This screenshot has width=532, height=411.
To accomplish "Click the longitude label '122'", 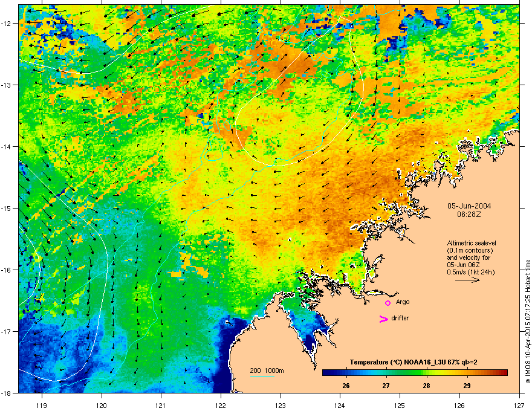I will [221, 405].
